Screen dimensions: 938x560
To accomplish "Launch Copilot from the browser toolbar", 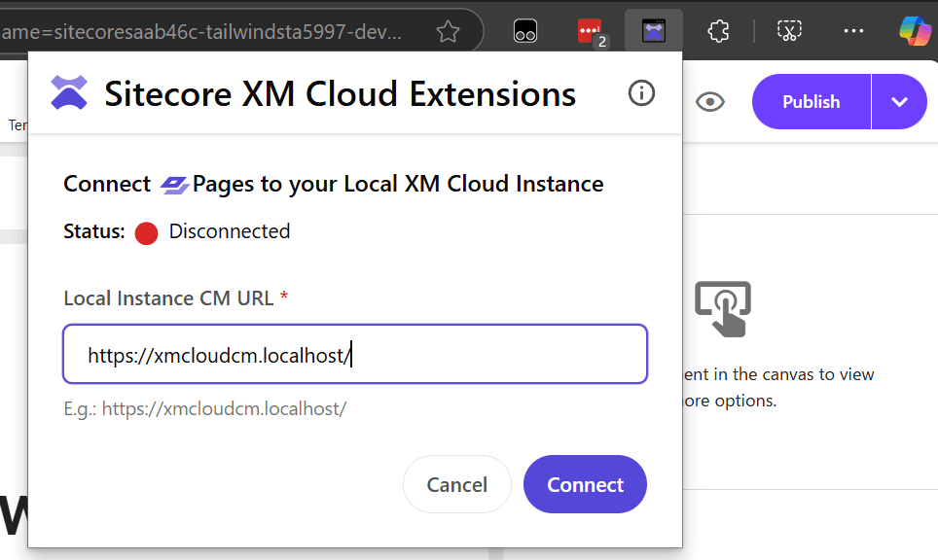I will pyautogui.click(x=915, y=32).
